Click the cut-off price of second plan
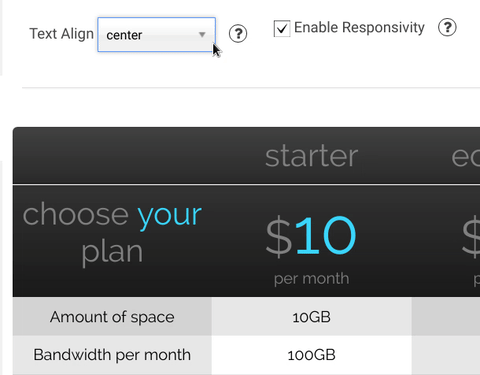Screen dimensions: 480x375 tap(471, 236)
